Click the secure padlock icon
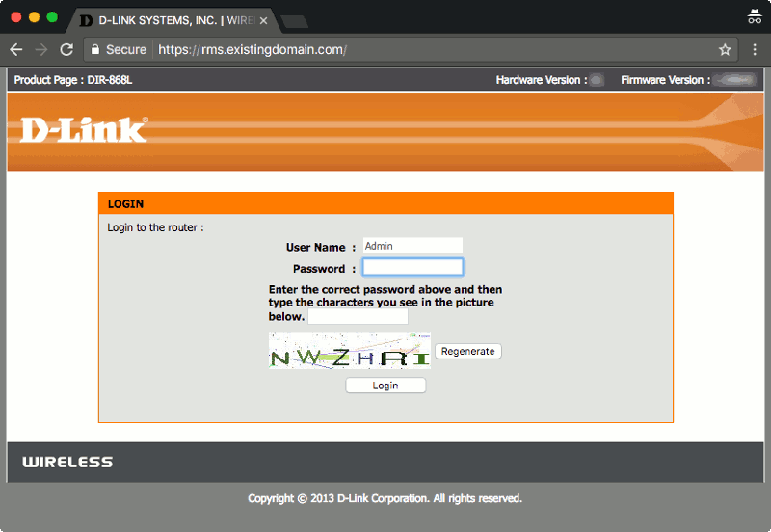Screen dimensions: 771x532 (x=95, y=50)
